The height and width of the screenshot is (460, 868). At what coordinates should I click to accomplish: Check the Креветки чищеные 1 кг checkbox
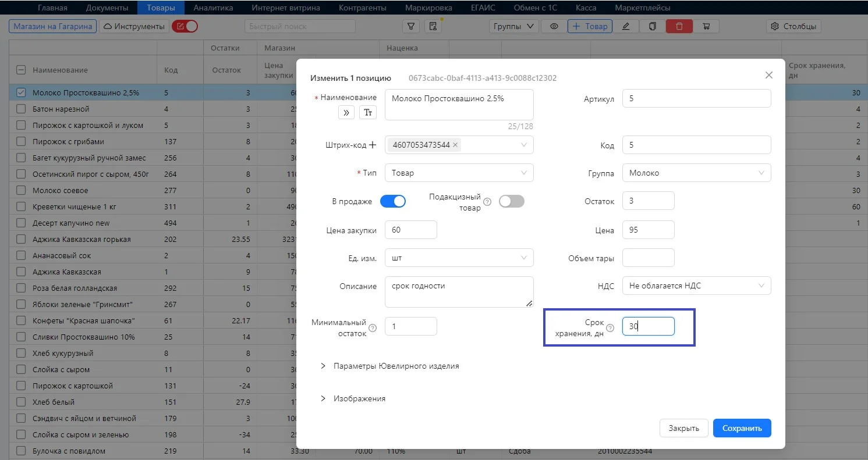[x=21, y=206]
